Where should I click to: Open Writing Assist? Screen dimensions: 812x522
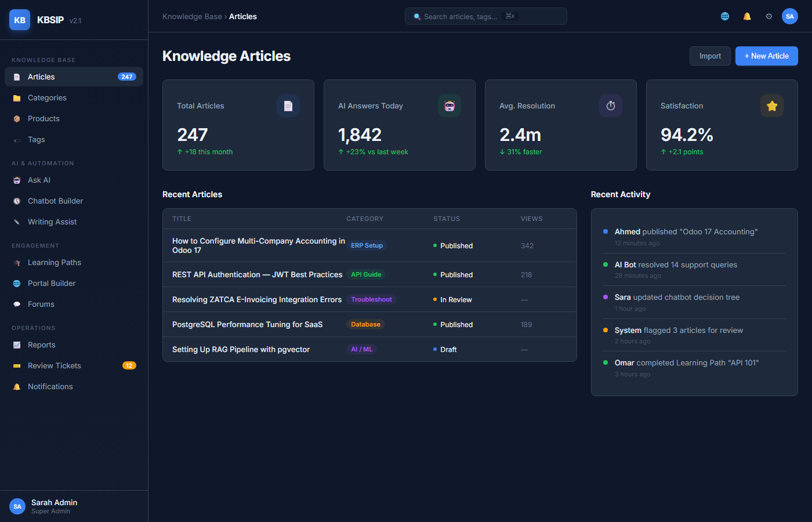click(x=51, y=222)
